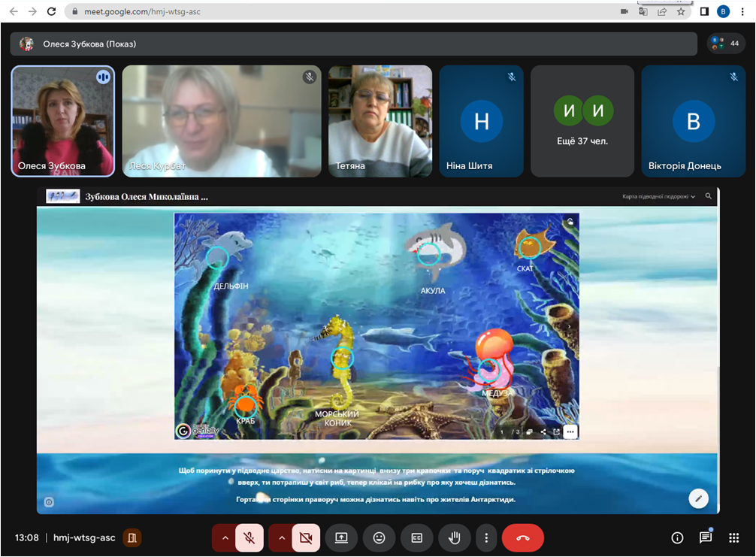Unmute the microphone
This screenshot has height=557, width=756.
point(249,537)
